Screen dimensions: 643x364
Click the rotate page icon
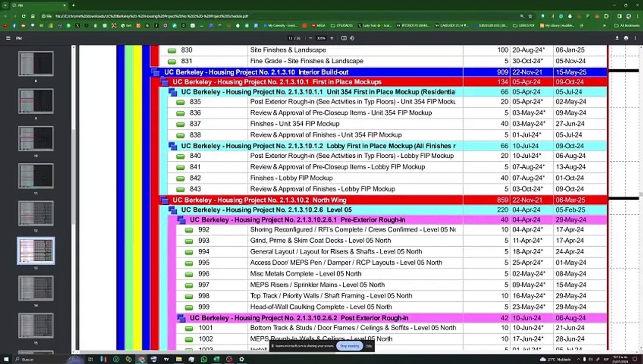pos(352,38)
